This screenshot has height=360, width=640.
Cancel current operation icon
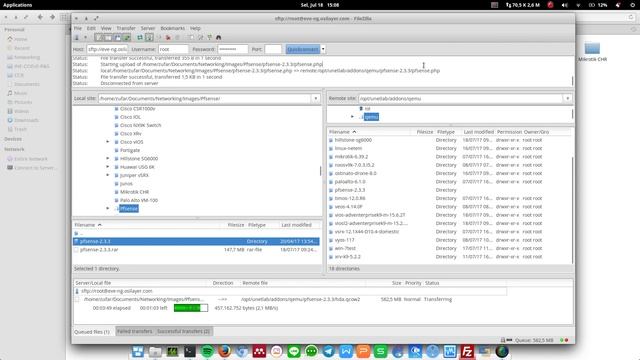[x=159, y=38]
